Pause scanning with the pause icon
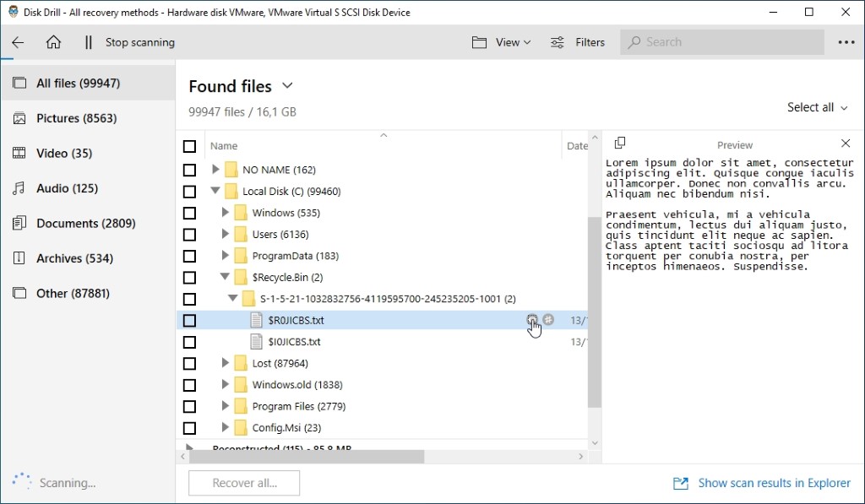The height and width of the screenshot is (504, 865). point(88,42)
